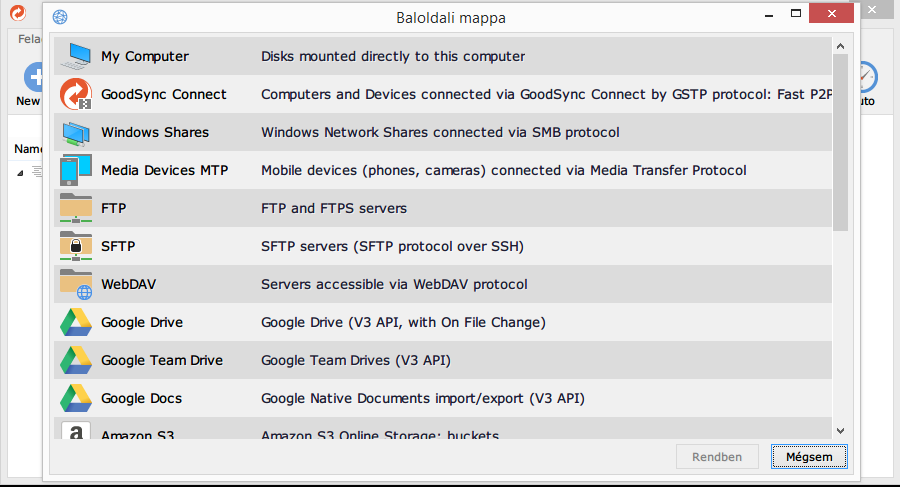Select the Media Devices MTP icon
This screenshot has height=487, width=900.
(x=76, y=170)
